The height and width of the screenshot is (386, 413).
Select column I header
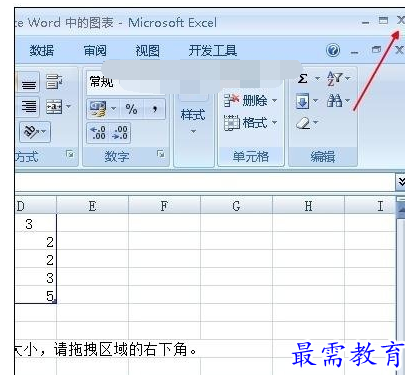(370, 206)
